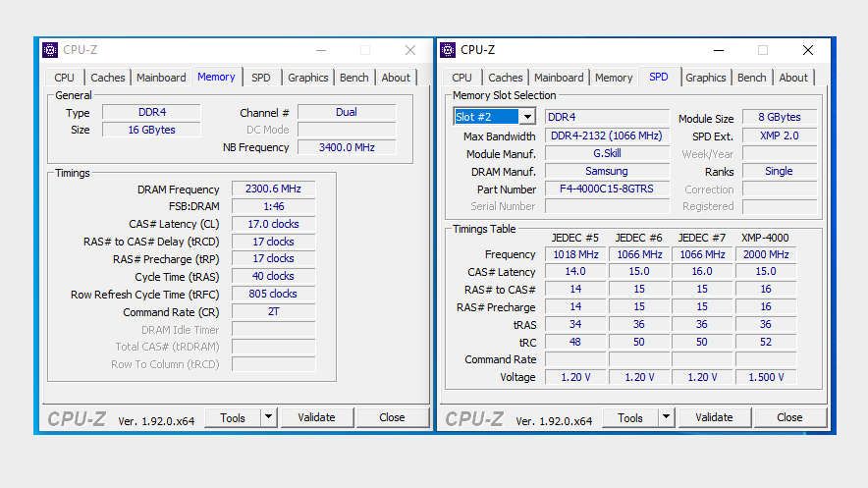868x488 pixels.
Task: Open Mainboard tab in right CPU-Z window
Action: click(x=559, y=78)
